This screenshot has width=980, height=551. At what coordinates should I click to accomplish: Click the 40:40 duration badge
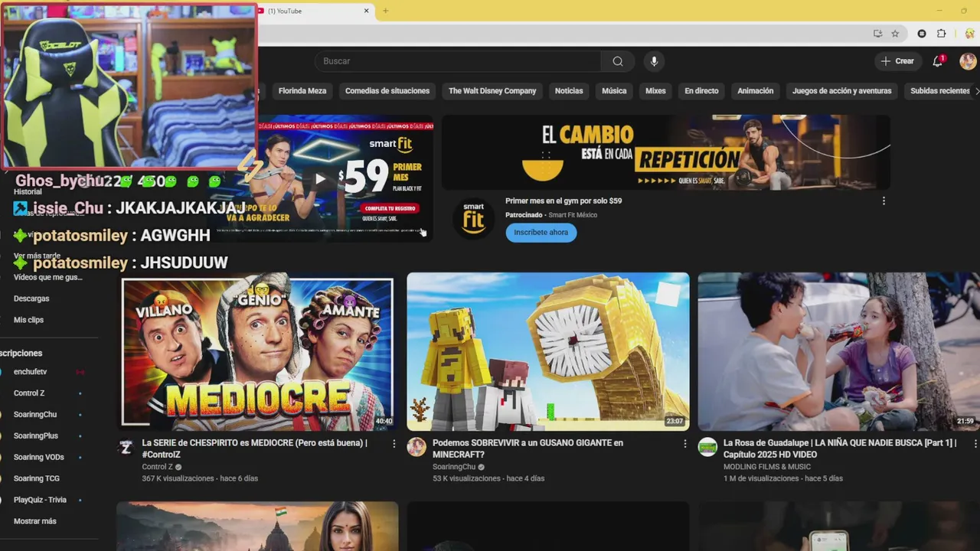tap(384, 422)
